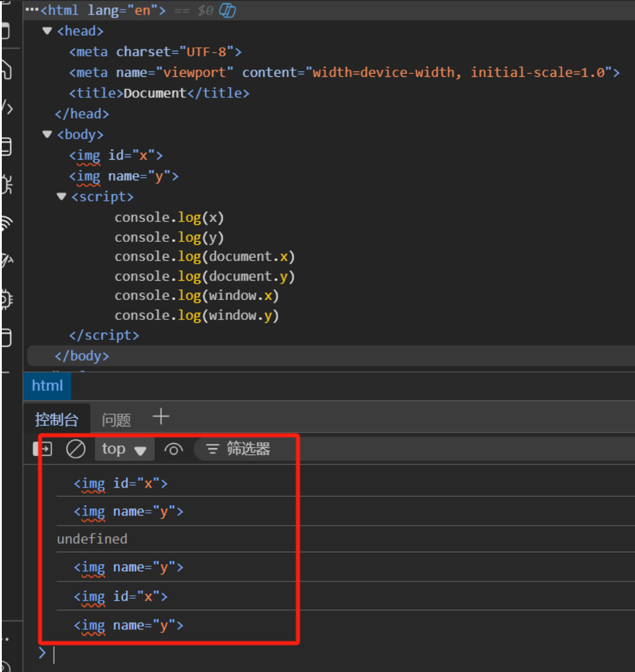
Task: Add a new drawer tab with plus
Action: tap(161, 417)
